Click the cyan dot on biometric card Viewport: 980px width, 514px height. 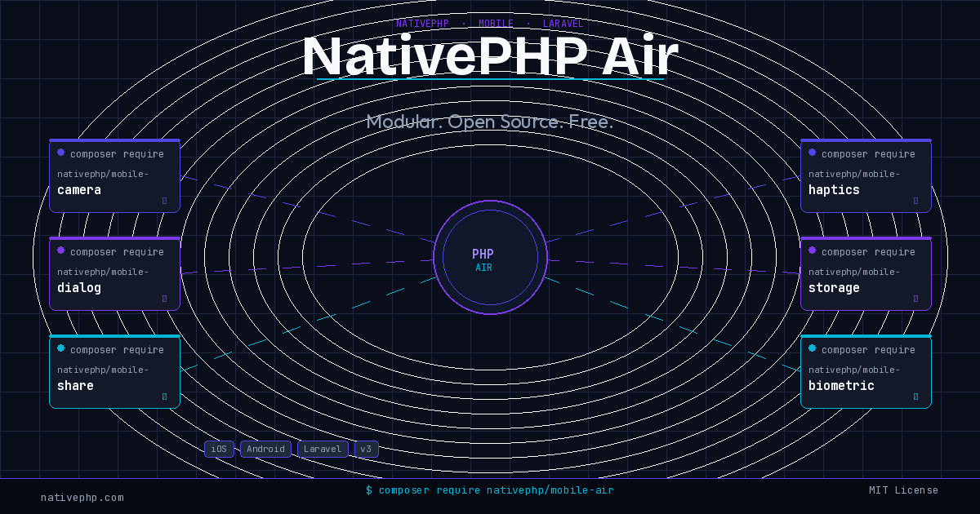(x=812, y=348)
